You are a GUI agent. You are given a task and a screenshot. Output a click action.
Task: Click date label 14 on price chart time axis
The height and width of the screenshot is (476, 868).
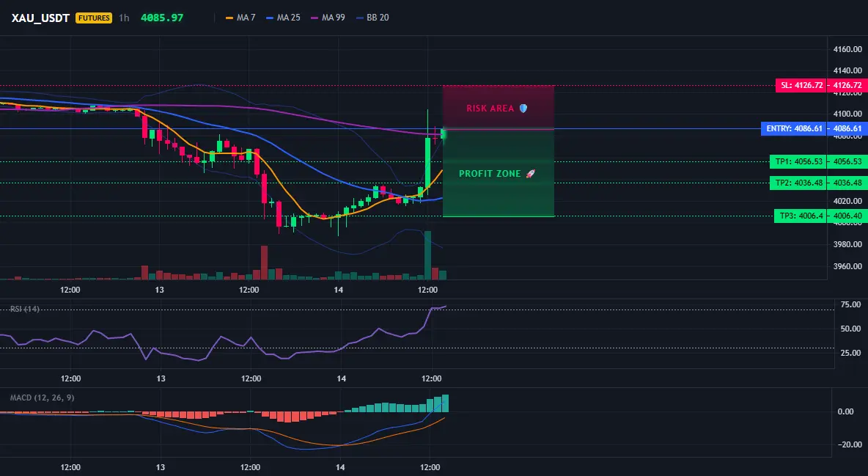click(338, 290)
